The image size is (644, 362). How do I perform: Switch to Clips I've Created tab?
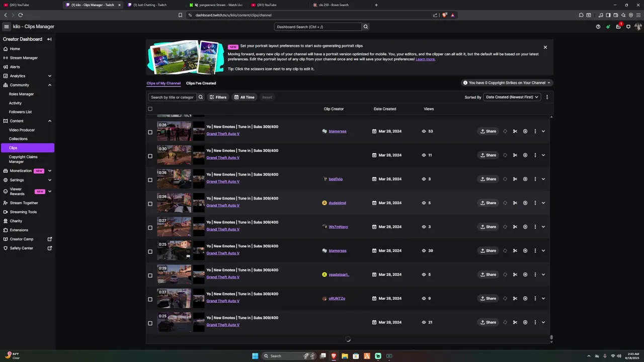coord(201,83)
